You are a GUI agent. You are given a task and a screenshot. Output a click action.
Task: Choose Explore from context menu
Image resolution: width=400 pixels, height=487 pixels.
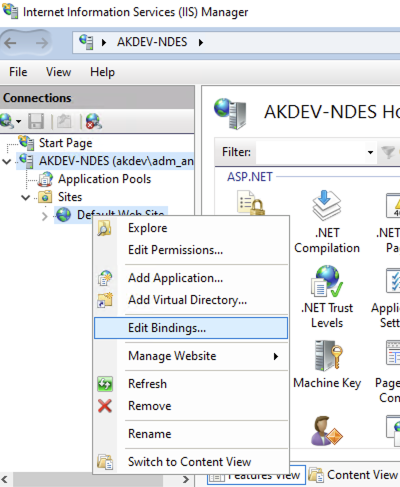point(191,228)
